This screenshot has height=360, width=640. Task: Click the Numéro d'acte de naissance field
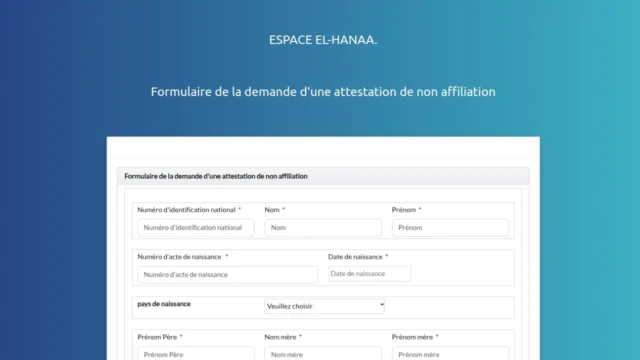[228, 275]
